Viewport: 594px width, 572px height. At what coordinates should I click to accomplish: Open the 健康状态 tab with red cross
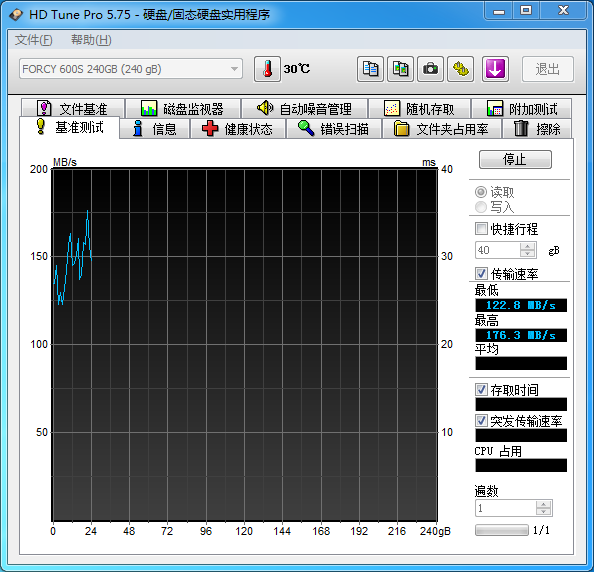pyautogui.click(x=238, y=129)
